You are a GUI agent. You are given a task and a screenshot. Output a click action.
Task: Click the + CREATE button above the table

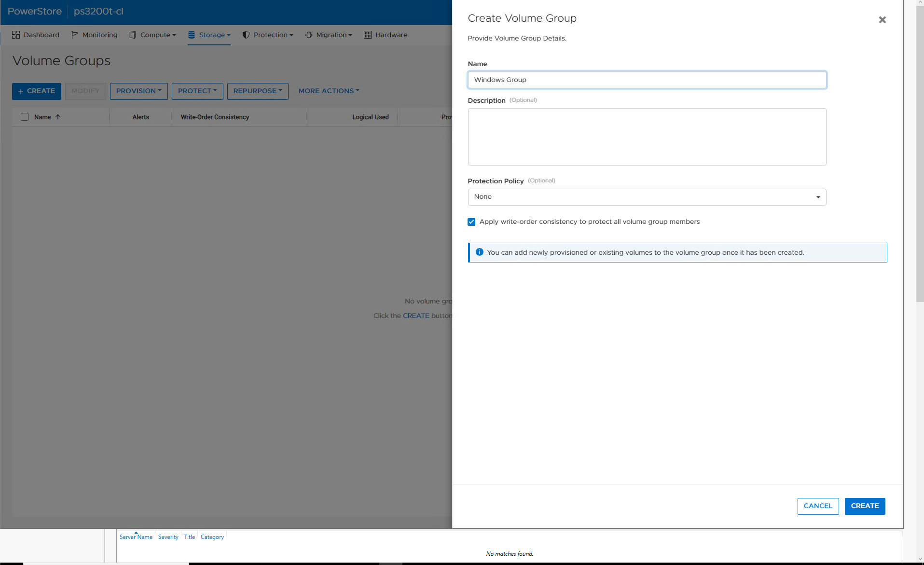click(x=37, y=91)
